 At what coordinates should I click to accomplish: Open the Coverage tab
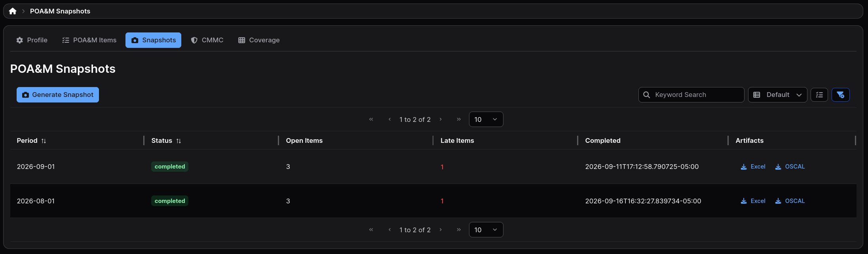259,40
